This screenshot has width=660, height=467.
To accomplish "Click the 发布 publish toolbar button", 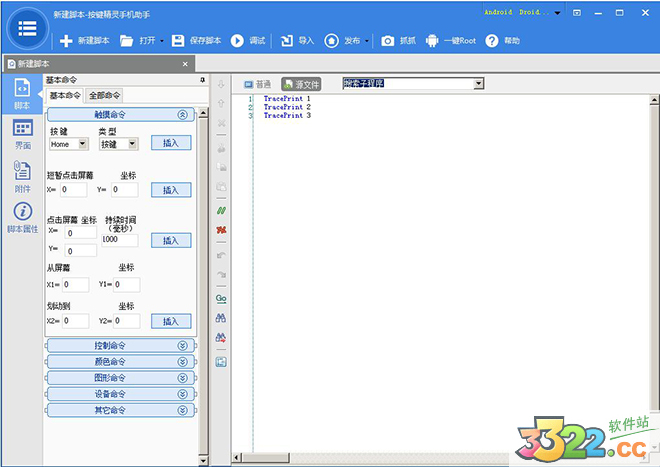I will (345, 41).
